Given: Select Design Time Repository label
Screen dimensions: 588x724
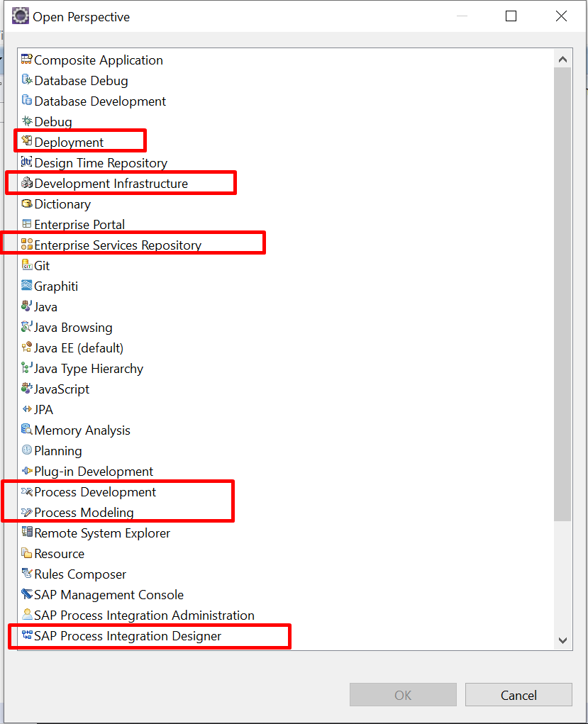Looking at the screenshot, I should tap(101, 164).
